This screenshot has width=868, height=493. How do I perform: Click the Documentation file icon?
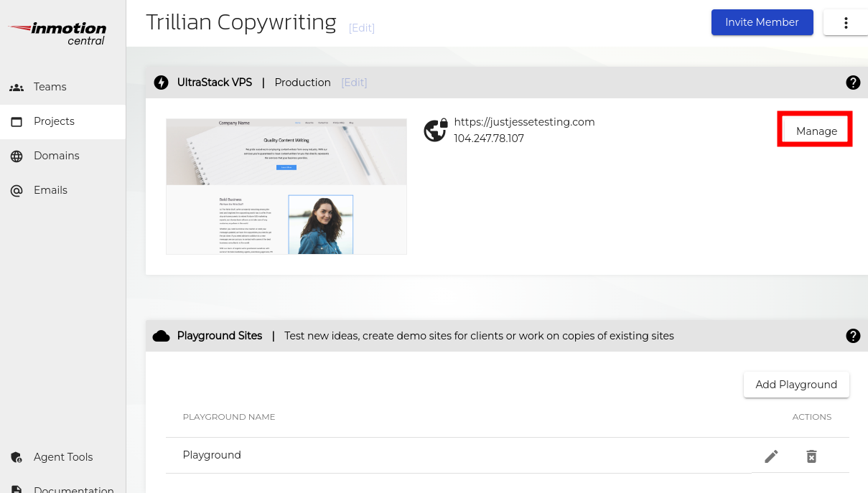17,489
